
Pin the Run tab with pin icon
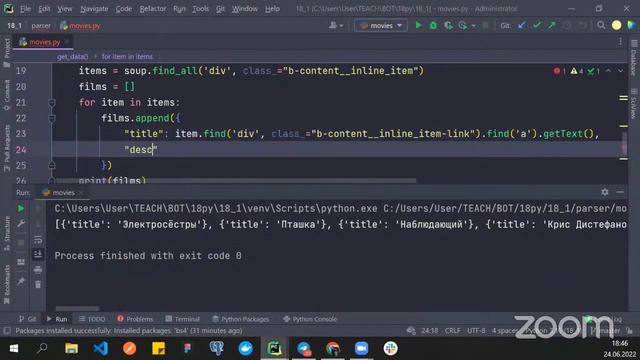tap(21, 281)
